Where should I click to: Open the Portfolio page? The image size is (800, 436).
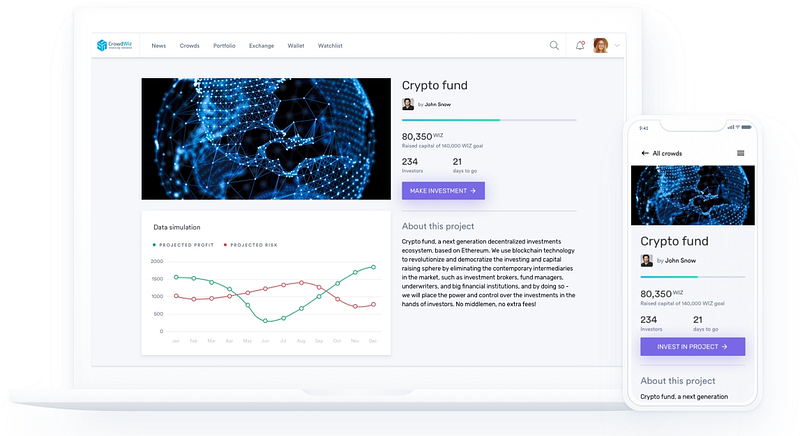(224, 46)
